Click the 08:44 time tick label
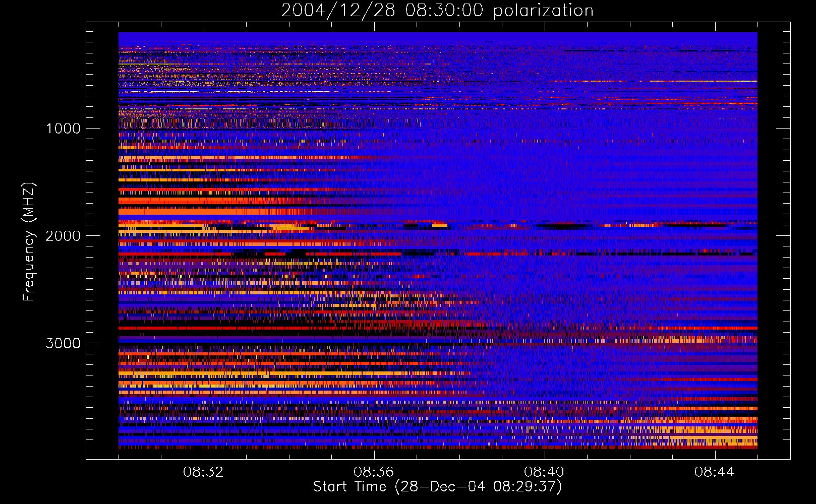This screenshot has height=504, width=816. (x=715, y=472)
